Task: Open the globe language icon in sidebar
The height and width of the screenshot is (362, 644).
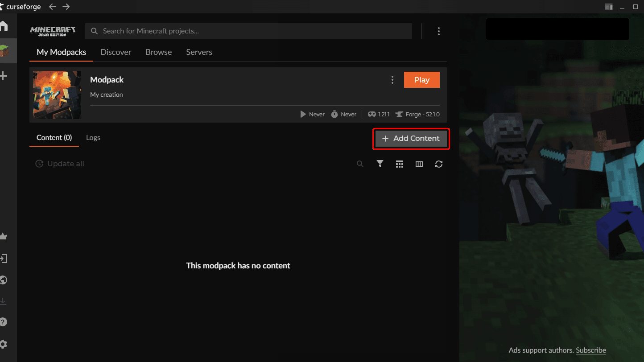Action: 4,280
